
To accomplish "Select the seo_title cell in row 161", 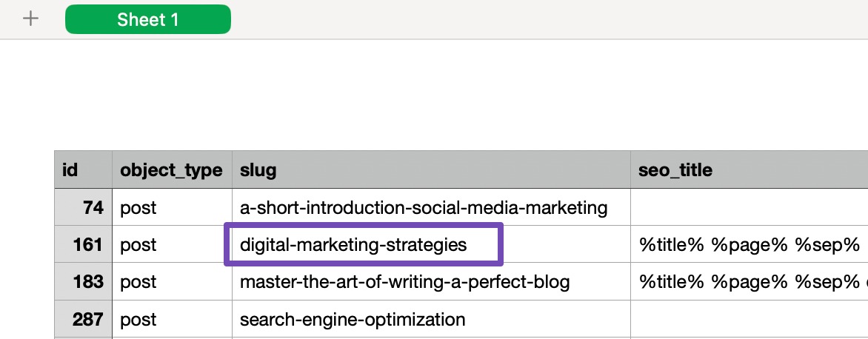I will pyautogui.click(x=748, y=244).
